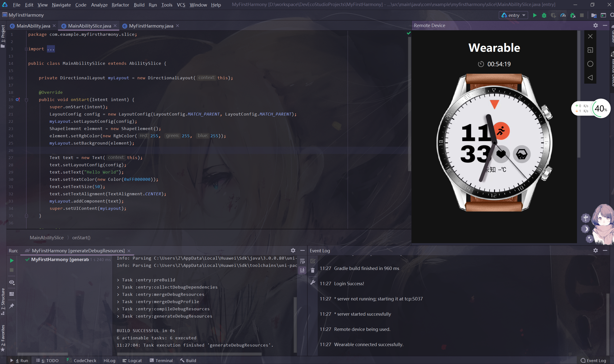Tap the emulator Home circle button
Image resolution: width=614 pixels, height=364 pixels.
[590, 64]
